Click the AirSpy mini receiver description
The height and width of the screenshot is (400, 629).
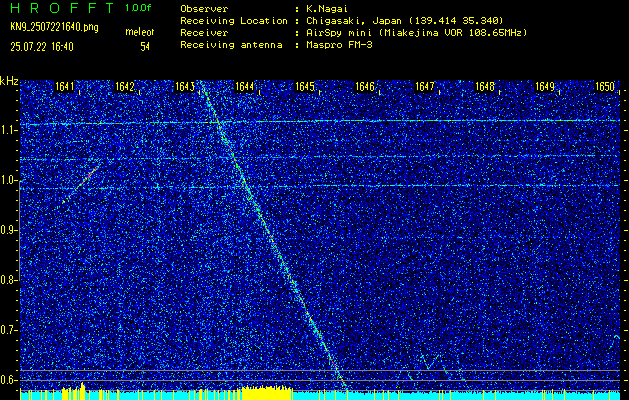tap(416, 33)
